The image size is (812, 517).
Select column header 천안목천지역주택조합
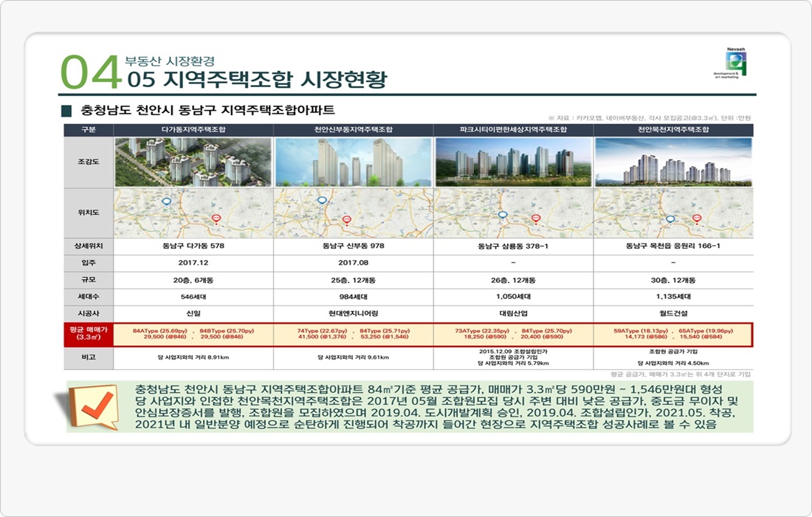[x=673, y=129]
